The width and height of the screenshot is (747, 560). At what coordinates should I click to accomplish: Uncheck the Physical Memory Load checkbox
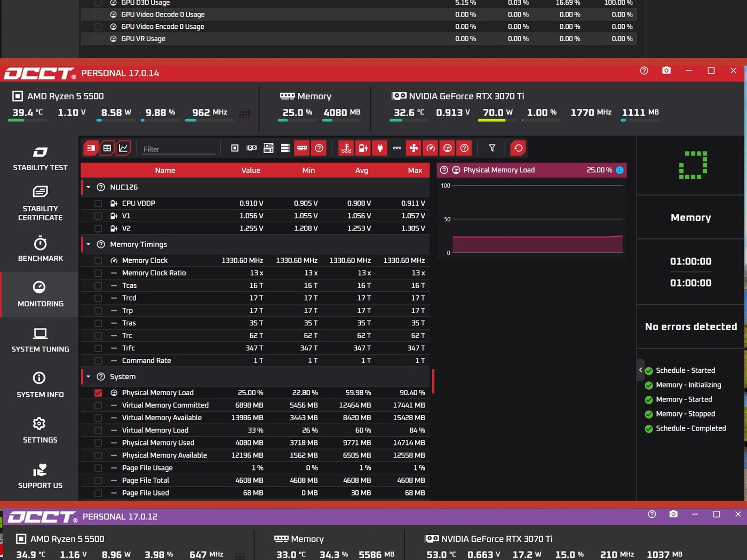[98, 393]
